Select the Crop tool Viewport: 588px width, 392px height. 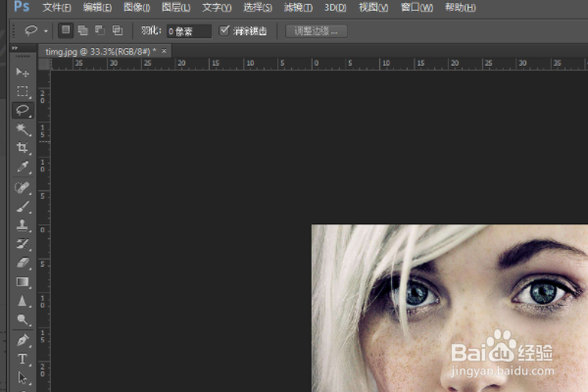click(23, 147)
